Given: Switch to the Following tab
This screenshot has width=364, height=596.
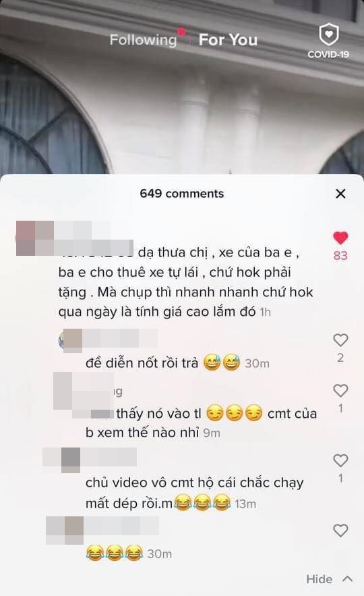Looking at the screenshot, I should click(143, 40).
